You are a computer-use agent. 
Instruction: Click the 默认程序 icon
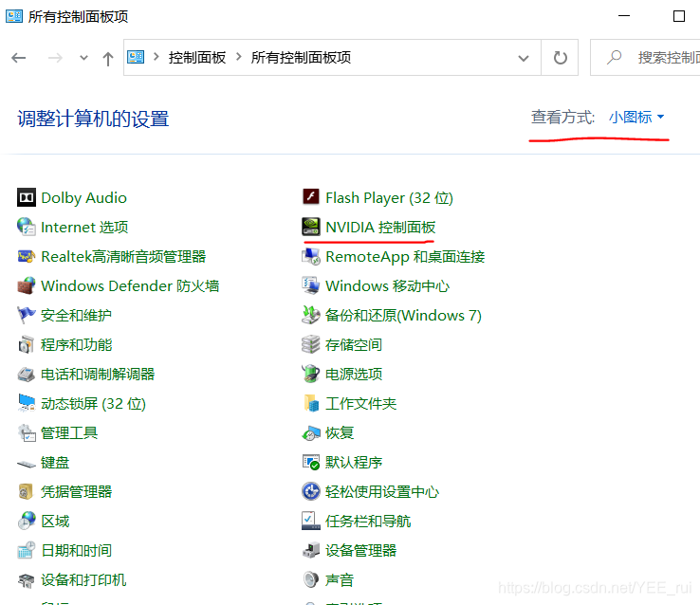point(311,462)
